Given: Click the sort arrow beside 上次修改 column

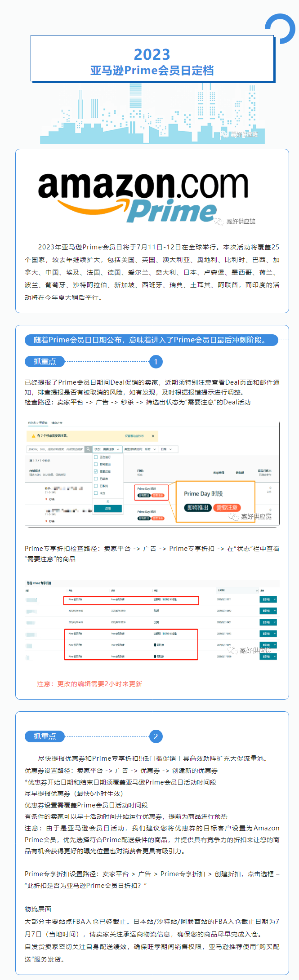Looking at the screenshot, I should point(257,590).
